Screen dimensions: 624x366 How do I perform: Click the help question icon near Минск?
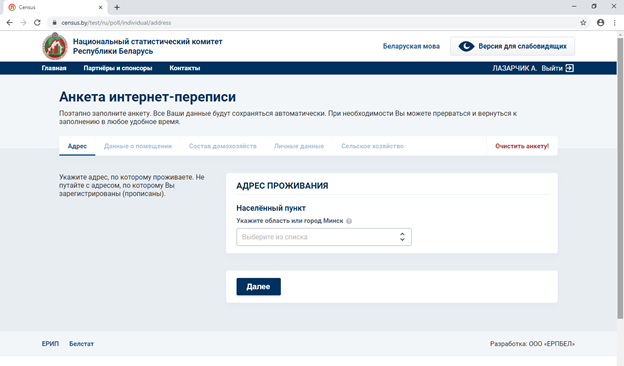point(349,221)
